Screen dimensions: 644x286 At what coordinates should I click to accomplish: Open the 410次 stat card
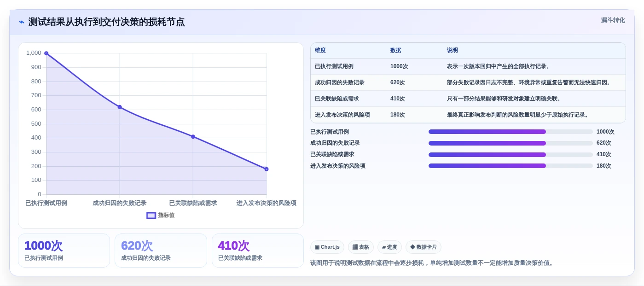pyautogui.click(x=258, y=251)
